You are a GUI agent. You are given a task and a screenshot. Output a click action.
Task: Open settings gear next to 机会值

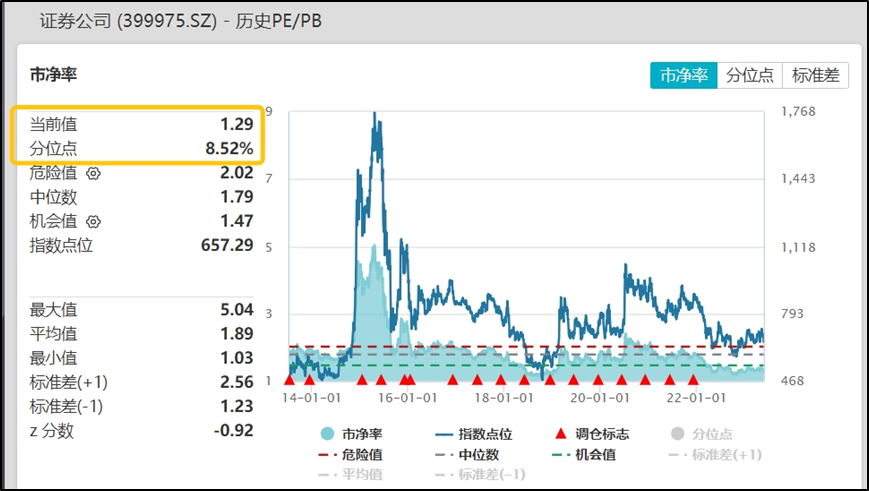[93, 222]
